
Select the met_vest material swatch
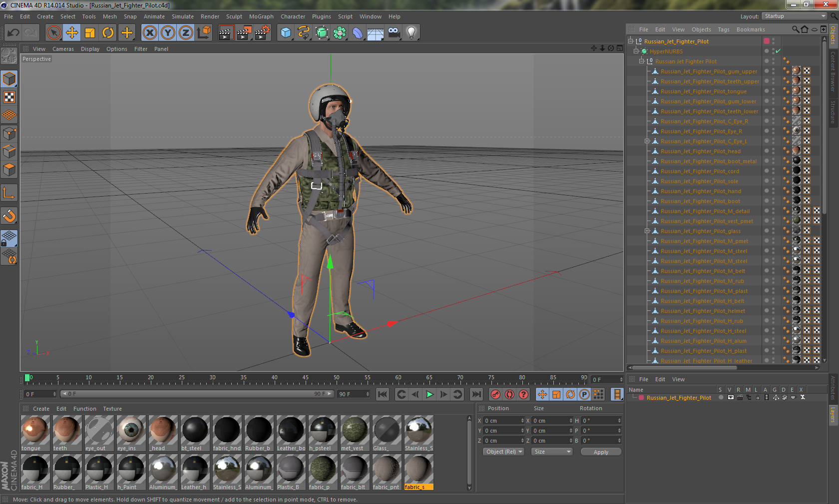(x=355, y=433)
